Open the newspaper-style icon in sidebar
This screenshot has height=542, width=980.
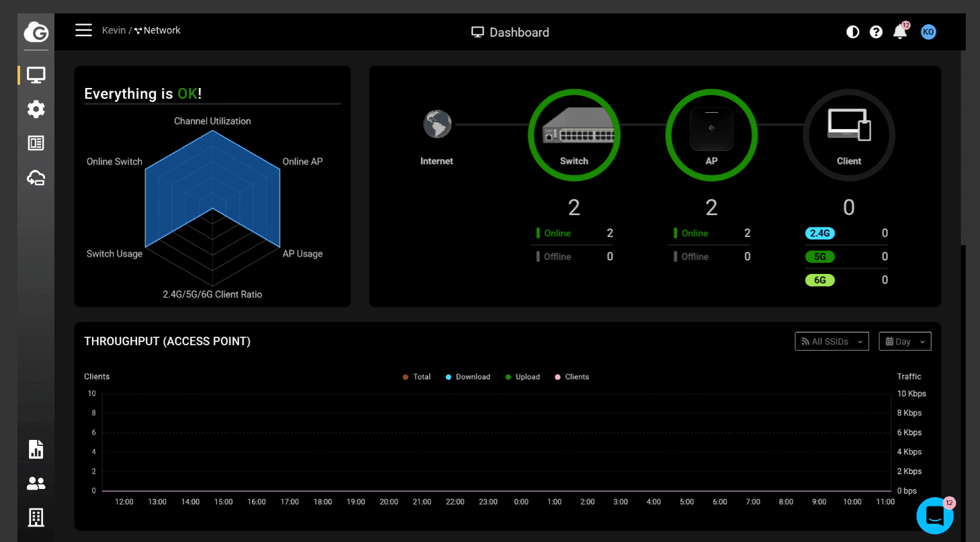point(36,143)
